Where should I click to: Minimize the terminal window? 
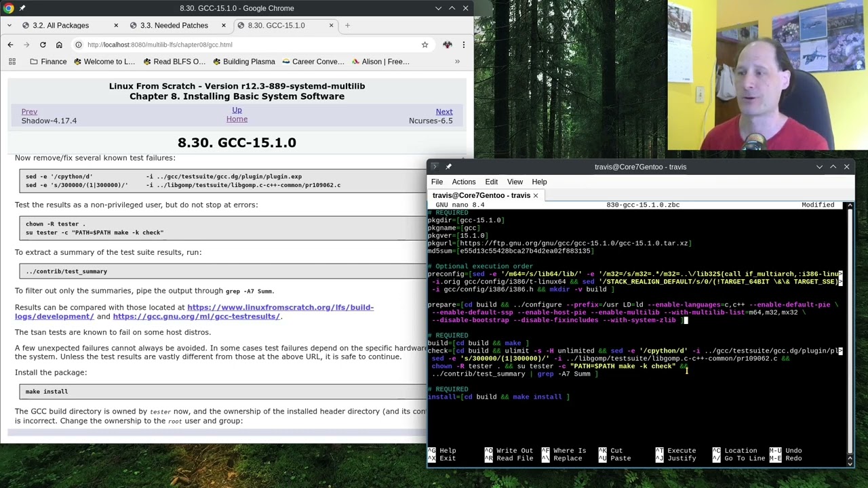pyautogui.click(x=819, y=167)
